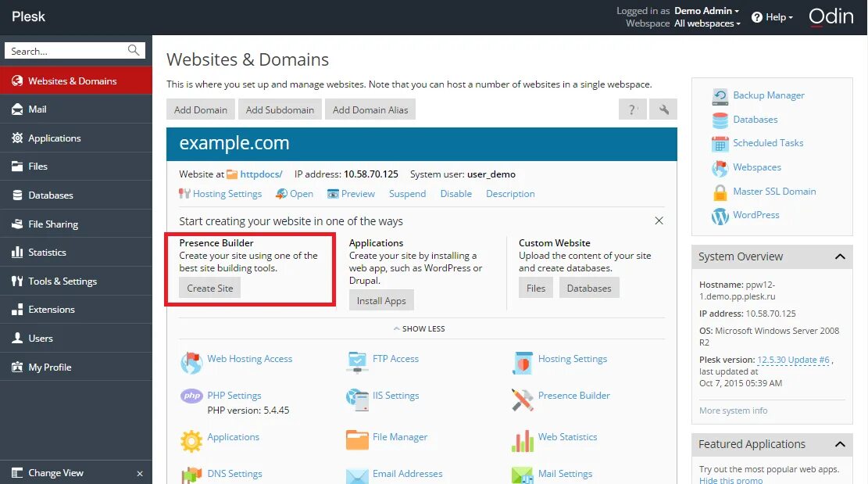Open Extensions in sidebar
Viewport: 868px width, 484px height.
click(x=76, y=309)
